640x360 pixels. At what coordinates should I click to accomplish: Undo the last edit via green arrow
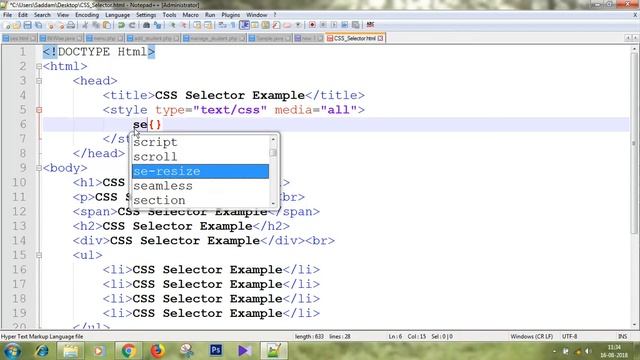(121, 25)
